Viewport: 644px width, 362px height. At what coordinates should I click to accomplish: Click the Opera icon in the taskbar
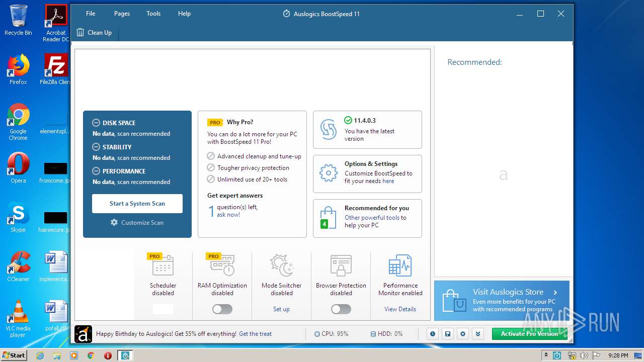tap(108, 355)
